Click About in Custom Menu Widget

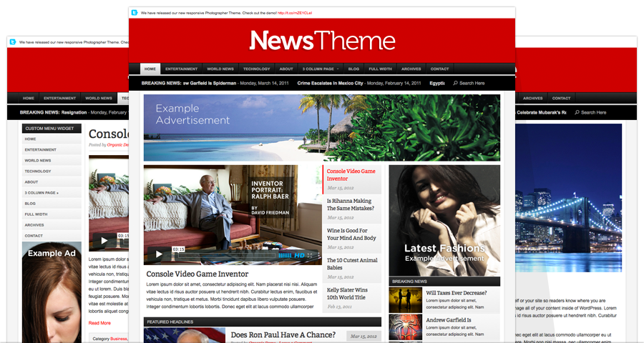tap(52, 182)
